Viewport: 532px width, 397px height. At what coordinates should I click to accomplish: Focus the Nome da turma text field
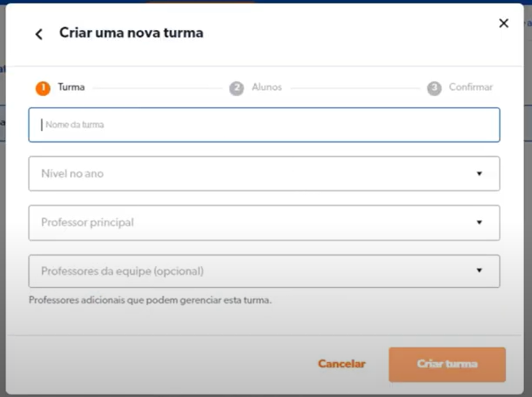pos(264,124)
